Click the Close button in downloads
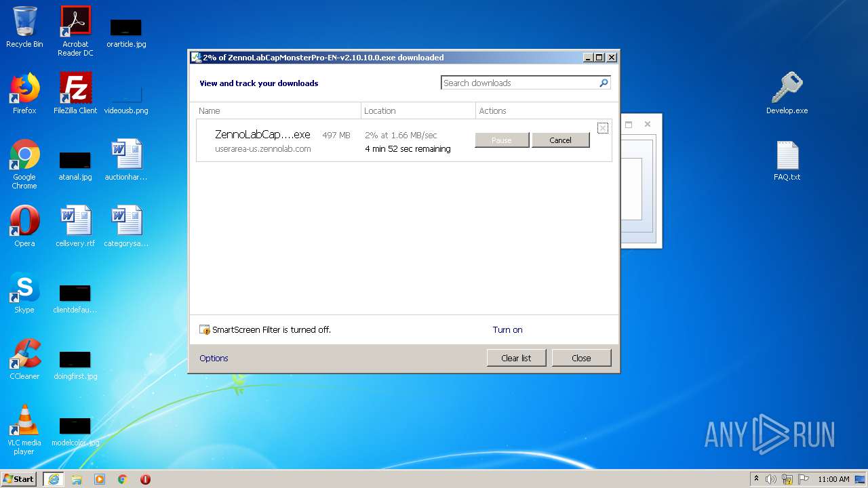 (x=581, y=358)
